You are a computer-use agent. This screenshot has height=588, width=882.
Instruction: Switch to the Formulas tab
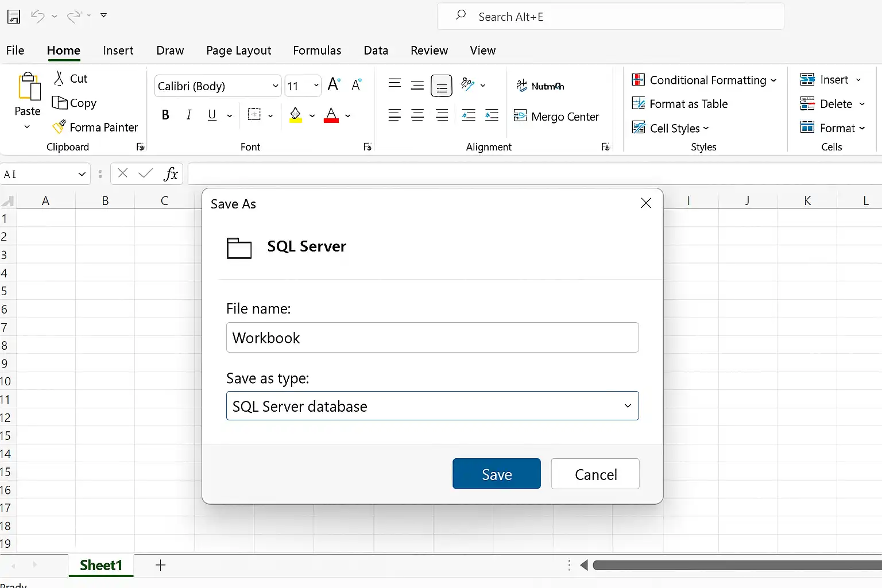[x=317, y=51]
